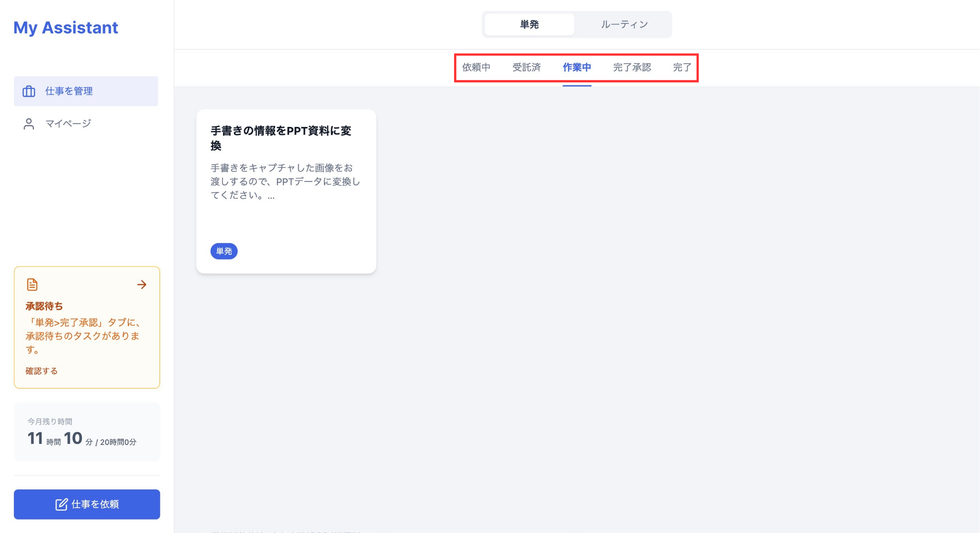
Task: Click the briefcase icon next to 仕事を管理
Action: click(x=30, y=91)
